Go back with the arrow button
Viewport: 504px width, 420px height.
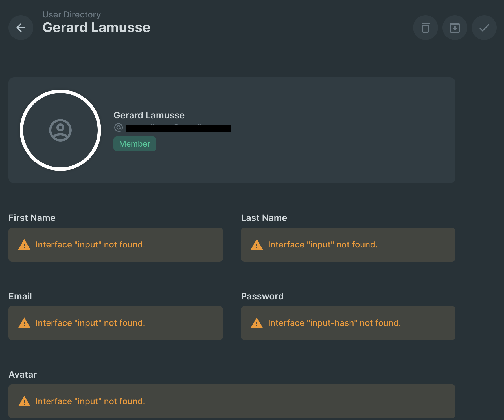click(21, 28)
